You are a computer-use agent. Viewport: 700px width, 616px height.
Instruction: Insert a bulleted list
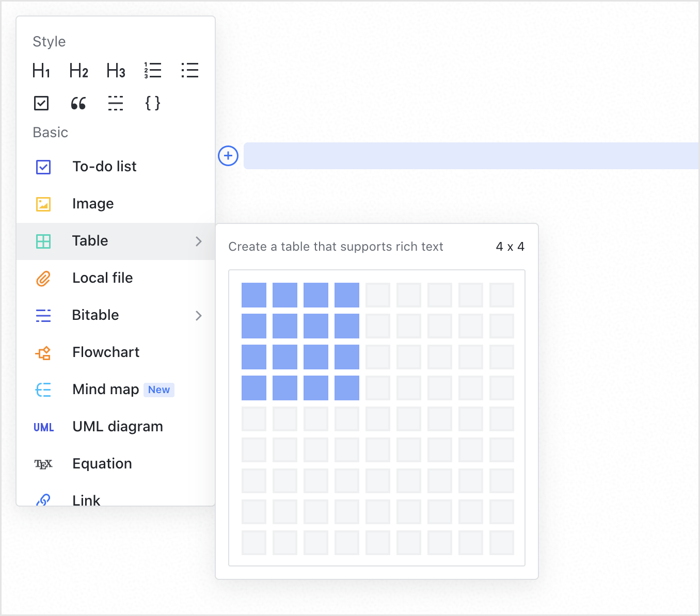189,70
